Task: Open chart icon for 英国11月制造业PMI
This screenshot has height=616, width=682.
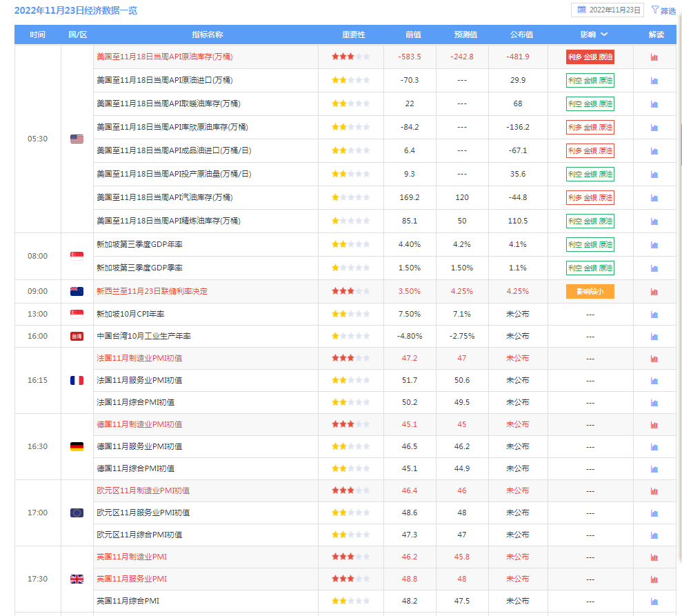Action: pyautogui.click(x=654, y=557)
